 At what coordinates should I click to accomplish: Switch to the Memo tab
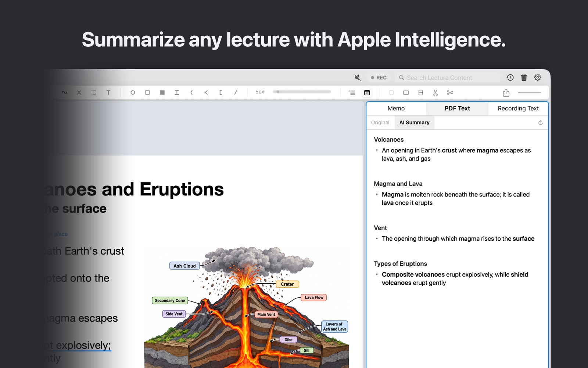coord(396,108)
